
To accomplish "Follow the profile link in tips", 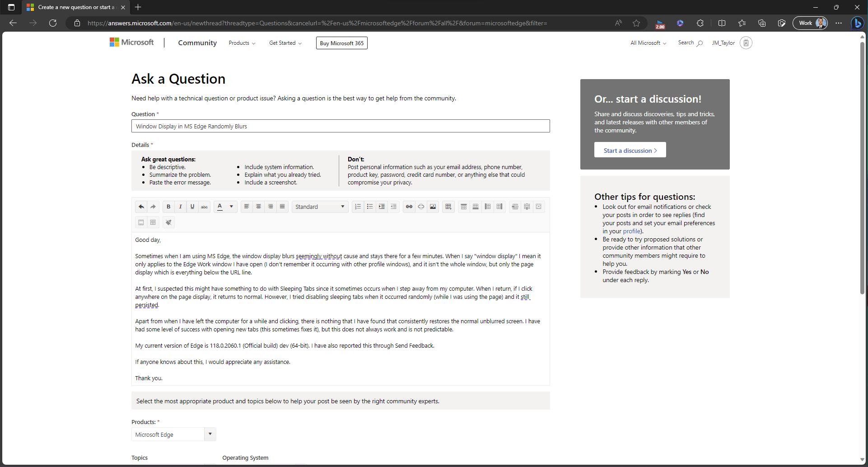I will click(631, 231).
